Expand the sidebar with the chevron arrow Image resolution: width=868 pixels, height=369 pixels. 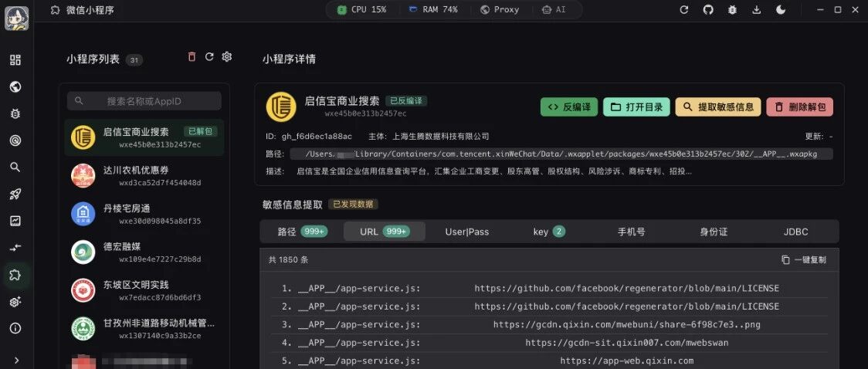(x=16, y=361)
